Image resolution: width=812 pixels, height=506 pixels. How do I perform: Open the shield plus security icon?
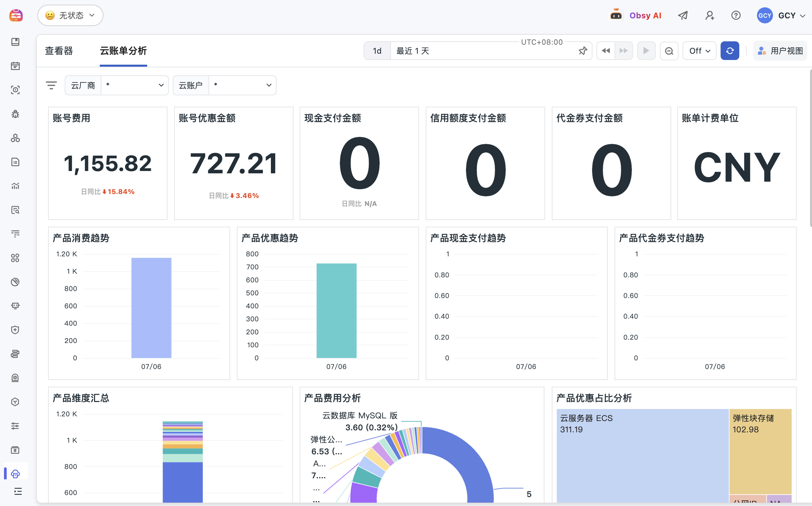tap(15, 330)
